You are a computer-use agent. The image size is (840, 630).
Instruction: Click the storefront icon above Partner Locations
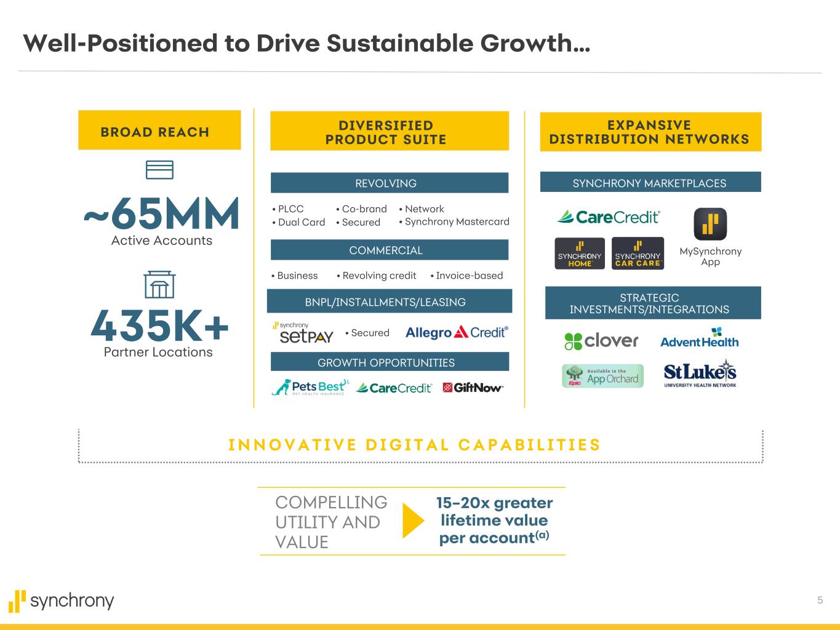[x=159, y=285]
